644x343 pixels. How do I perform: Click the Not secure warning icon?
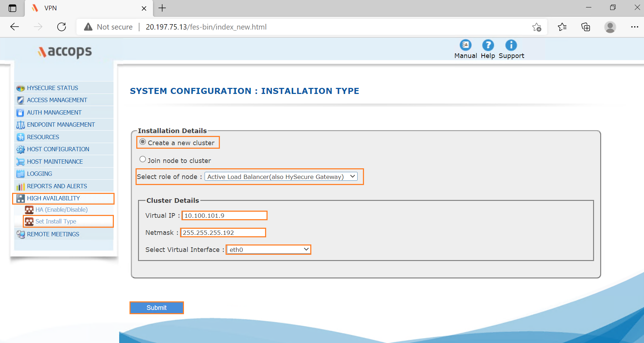coord(88,27)
